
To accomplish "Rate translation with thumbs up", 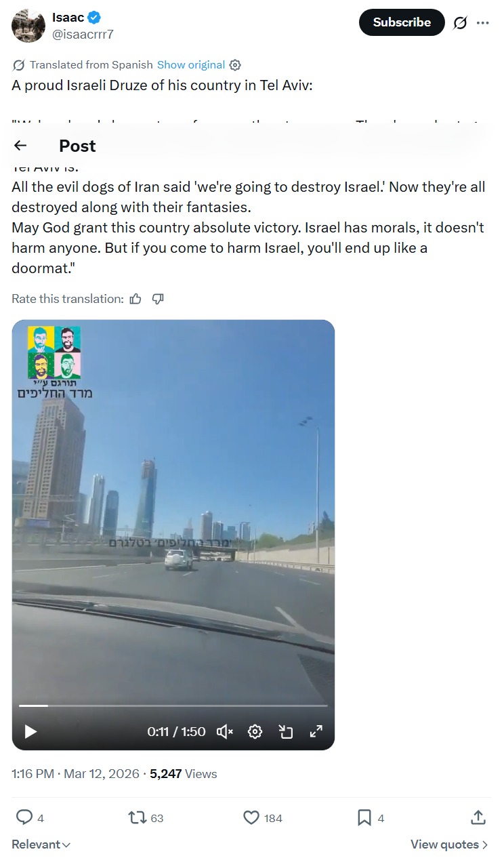I will coord(135,299).
